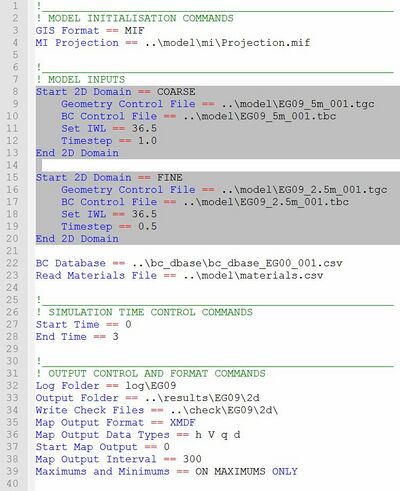Click 'Timestep == 0.5' line
The height and width of the screenshot is (491, 400).
tap(109, 226)
